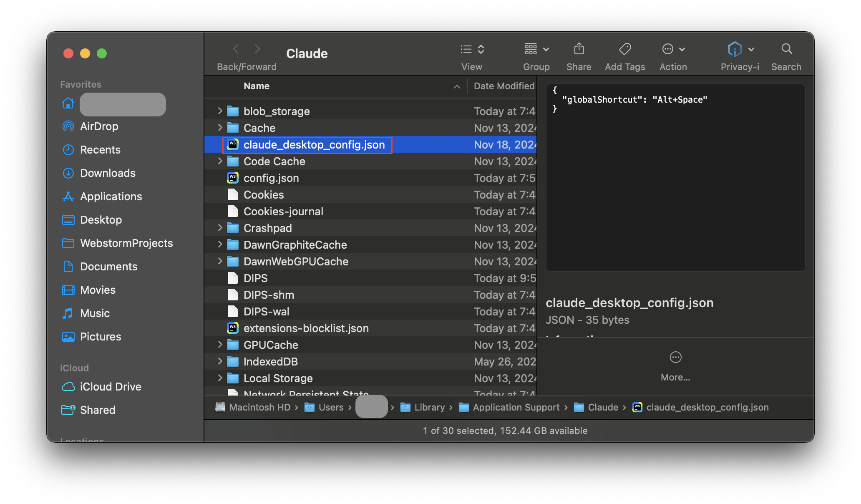The width and height of the screenshot is (861, 504).
Task: Click the Add Tags icon
Action: click(x=624, y=49)
